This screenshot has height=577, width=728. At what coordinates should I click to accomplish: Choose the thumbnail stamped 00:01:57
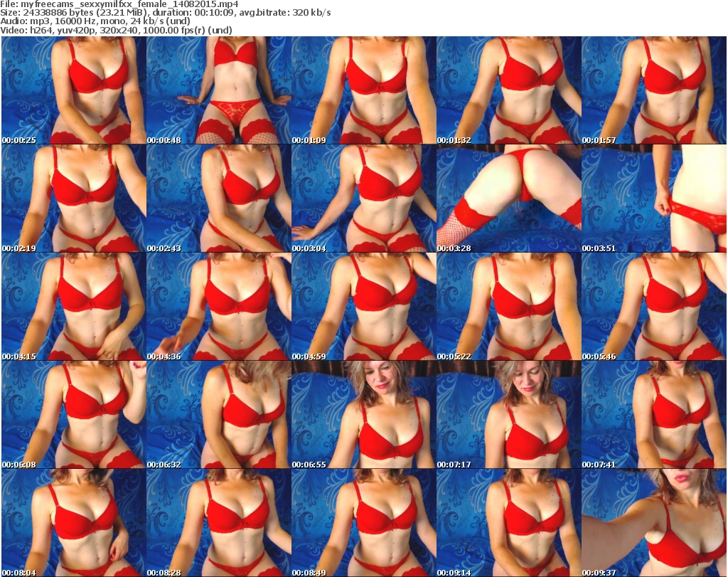click(x=654, y=90)
